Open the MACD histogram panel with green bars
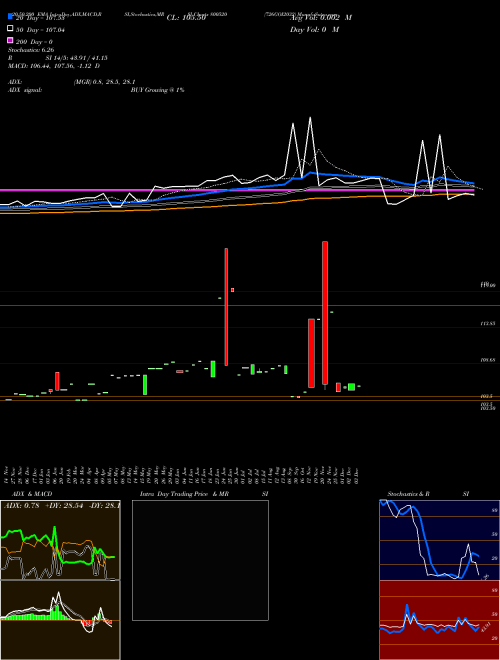500x660 pixels. [x=60, y=620]
